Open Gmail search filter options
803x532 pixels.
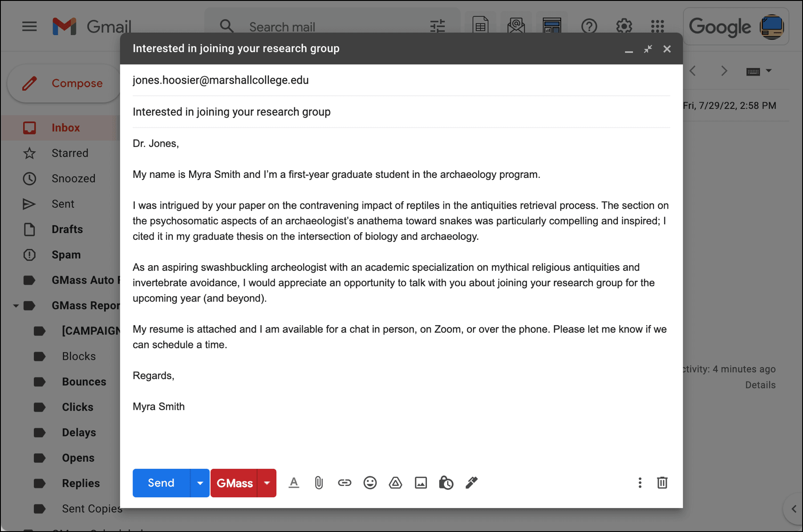click(x=438, y=26)
